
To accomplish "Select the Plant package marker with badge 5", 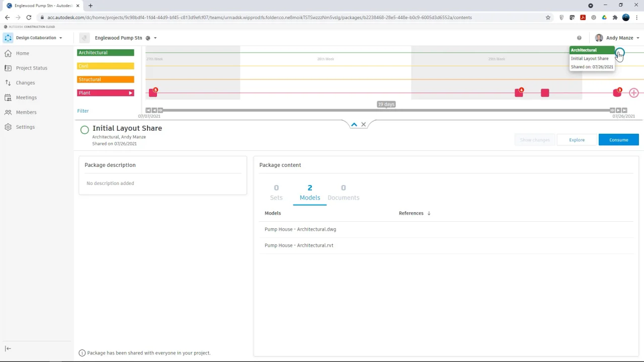I will pyautogui.click(x=153, y=93).
